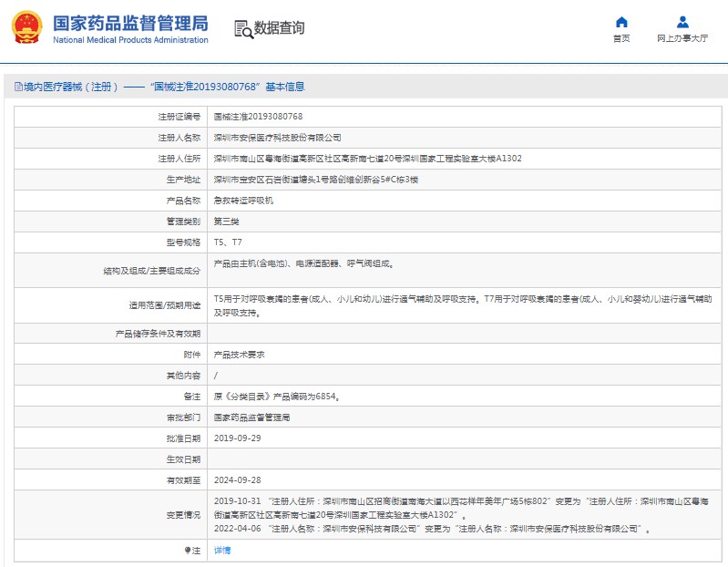Click the 管理类别 row label
728x567 pixels.
pyautogui.click(x=183, y=222)
